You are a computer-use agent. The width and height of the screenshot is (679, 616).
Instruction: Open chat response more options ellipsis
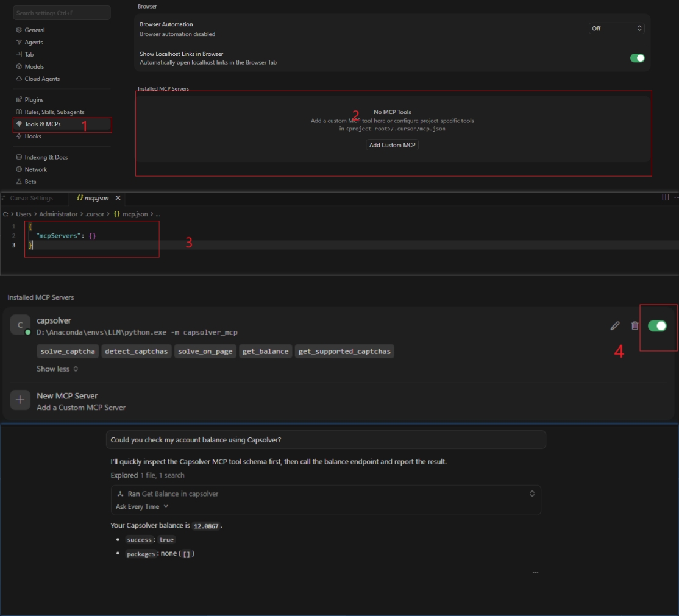[536, 572]
